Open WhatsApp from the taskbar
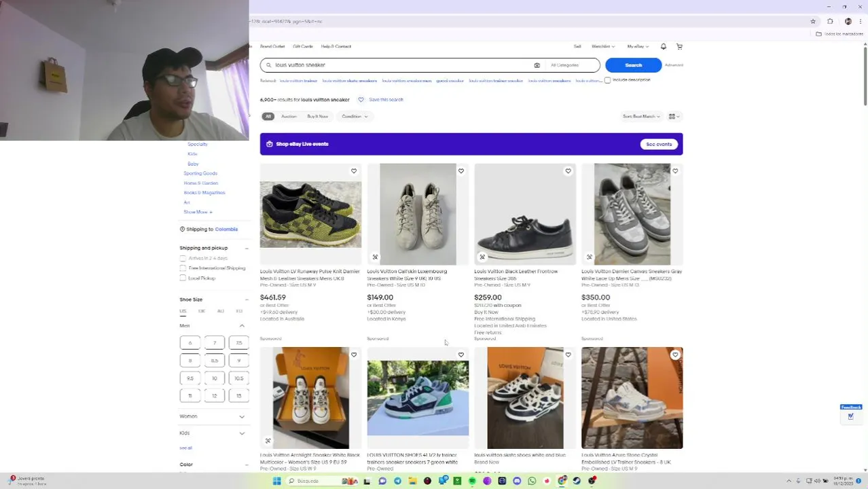The width and height of the screenshot is (868, 489). [532, 481]
